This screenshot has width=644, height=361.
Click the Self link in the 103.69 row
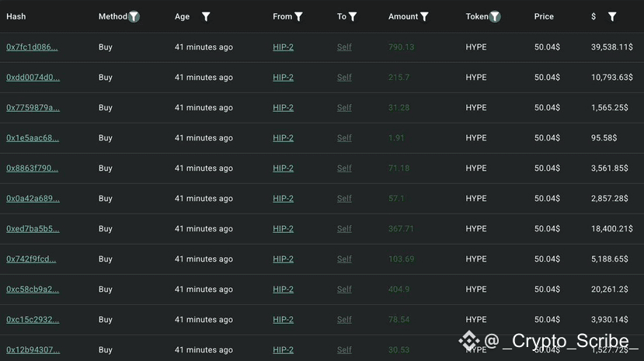[x=344, y=259]
